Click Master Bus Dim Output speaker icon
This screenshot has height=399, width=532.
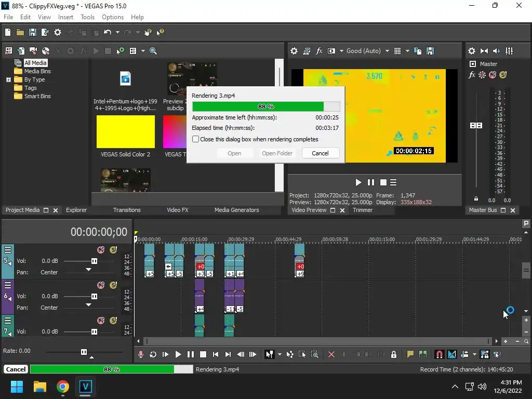click(x=496, y=51)
